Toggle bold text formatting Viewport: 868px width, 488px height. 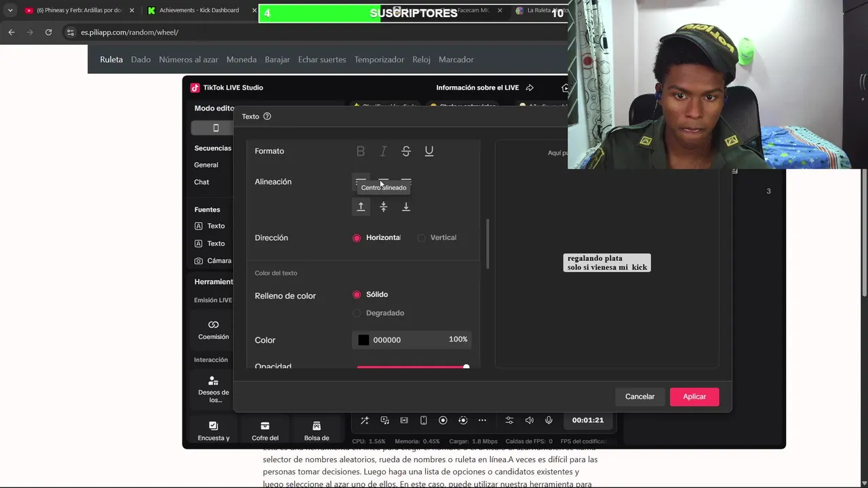click(361, 151)
